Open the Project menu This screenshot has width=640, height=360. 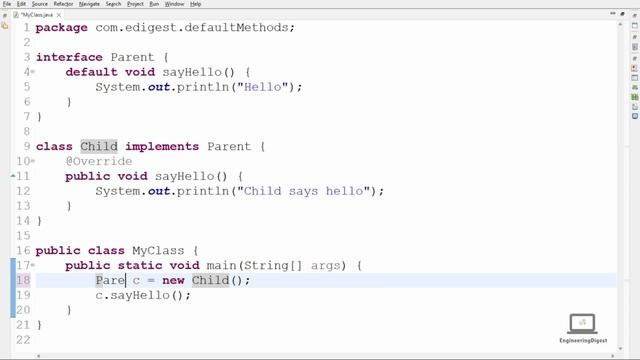pyautogui.click(x=135, y=4)
